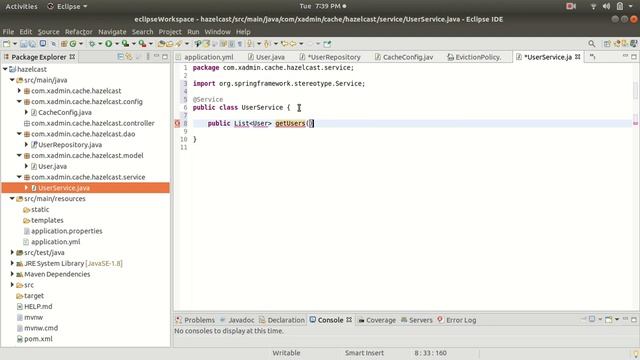Viewport: 640px width, 360px height.
Task: Click the New Java Class icon
Action: coord(73,44)
